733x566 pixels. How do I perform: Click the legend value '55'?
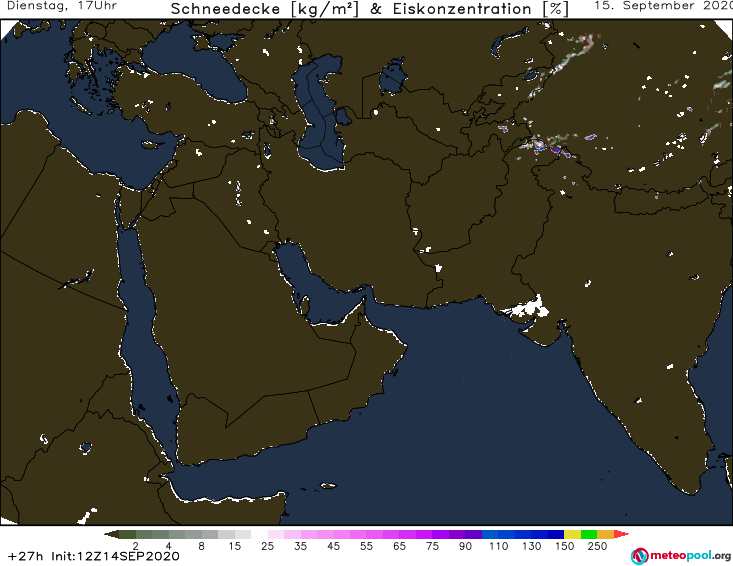[x=366, y=546]
